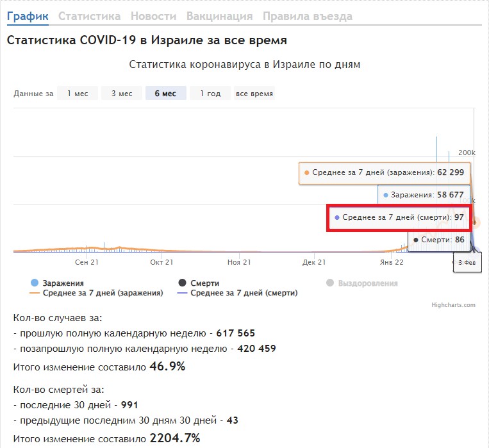
Task: Go to the Вакцинация tab
Action: (x=219, y=16)
